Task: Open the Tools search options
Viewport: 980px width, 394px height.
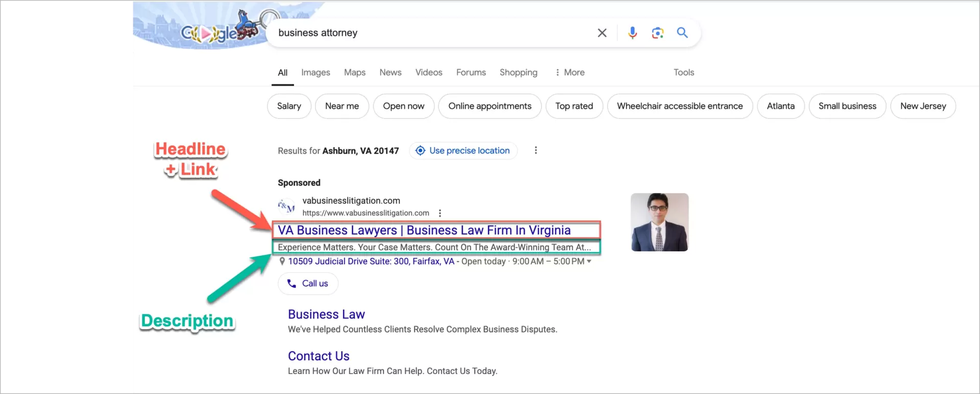Action: 683,73
